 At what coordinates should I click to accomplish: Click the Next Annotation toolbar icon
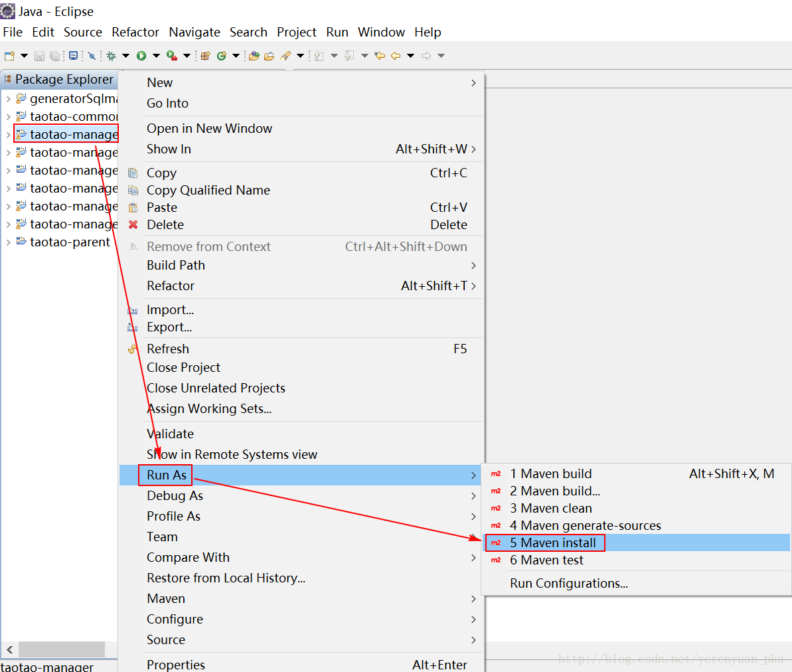click(319, 56)
